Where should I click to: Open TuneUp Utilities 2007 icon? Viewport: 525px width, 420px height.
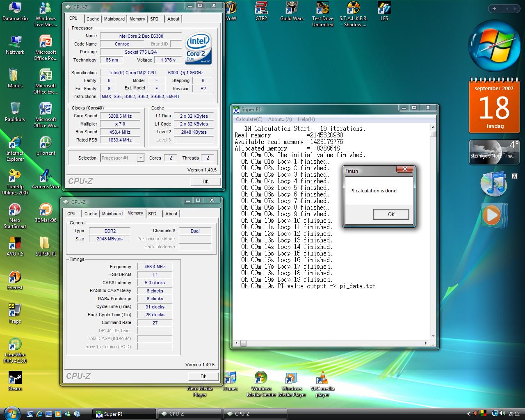[15, 183]
